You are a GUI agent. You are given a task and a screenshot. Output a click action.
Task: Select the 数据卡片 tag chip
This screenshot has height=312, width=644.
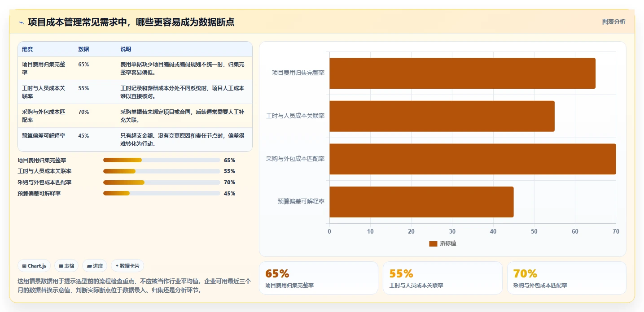click(x=127, y=266)
